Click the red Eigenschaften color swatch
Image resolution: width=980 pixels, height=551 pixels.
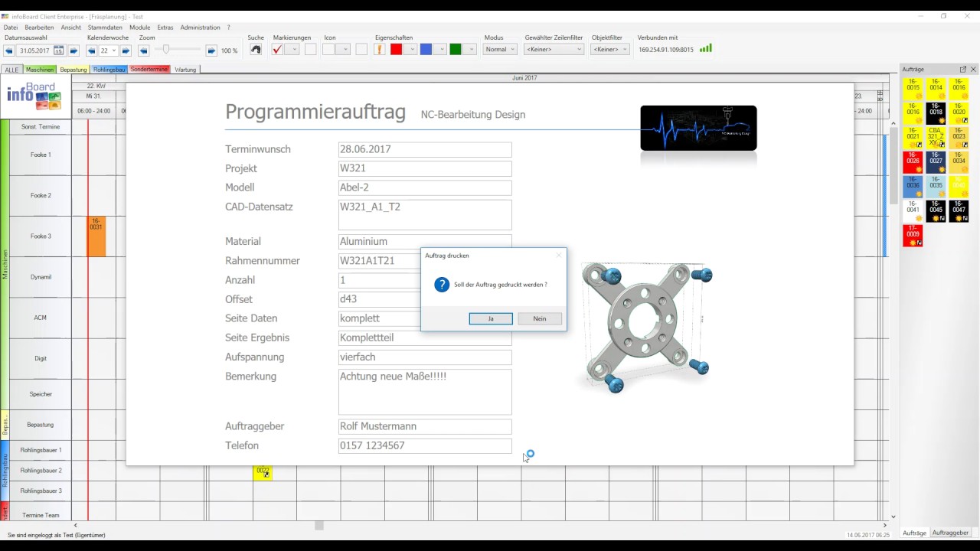pos(396,50)
